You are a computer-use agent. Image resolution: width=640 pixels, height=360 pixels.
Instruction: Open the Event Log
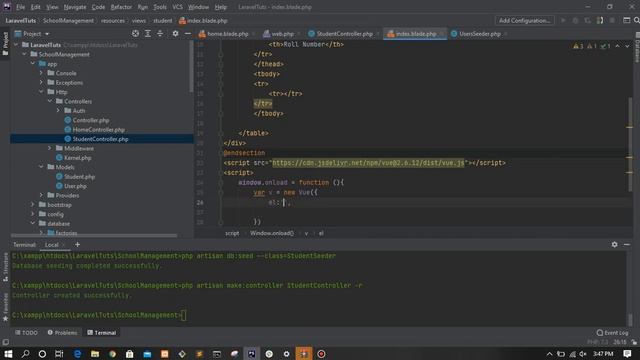612,333
